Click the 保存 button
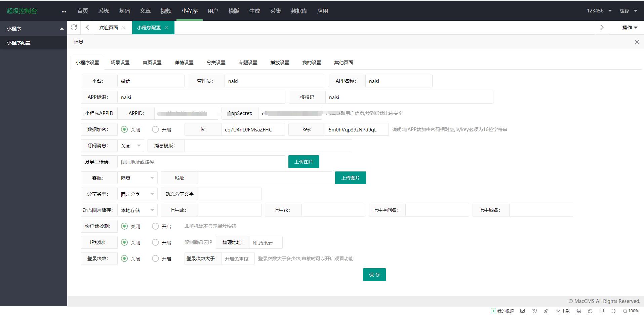The width and height of the screenshot is (644, 315). (374, 275)
